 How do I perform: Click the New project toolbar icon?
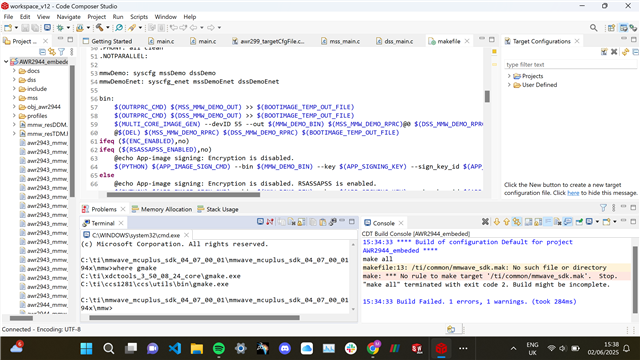(x=8, y=28)
